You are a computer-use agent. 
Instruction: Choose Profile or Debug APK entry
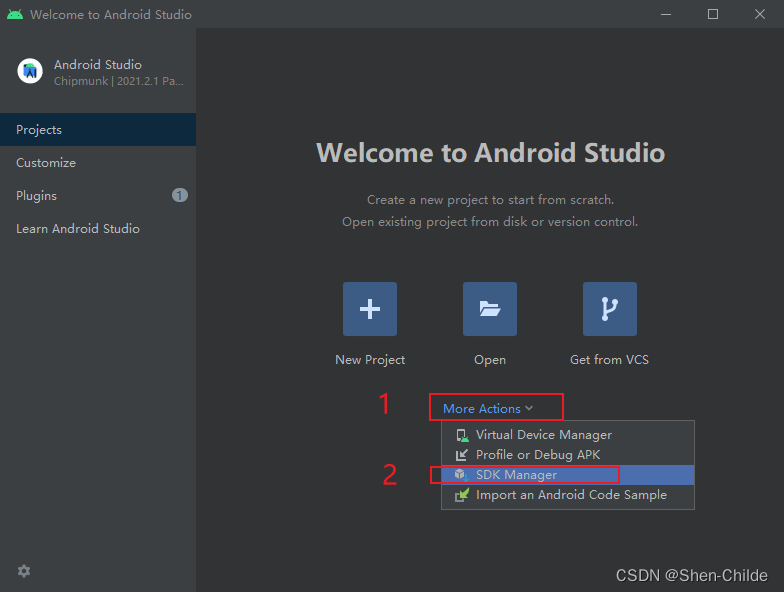[568, 455]
